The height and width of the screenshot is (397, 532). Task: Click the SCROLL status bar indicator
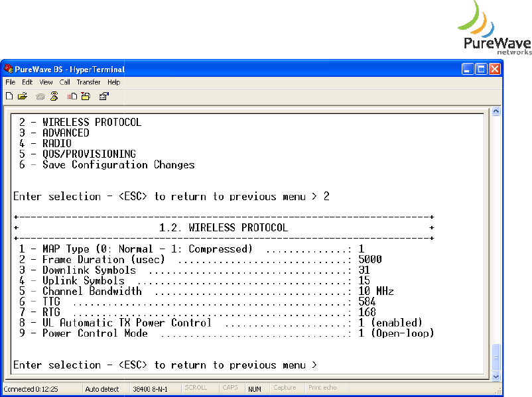click(196, 388)
